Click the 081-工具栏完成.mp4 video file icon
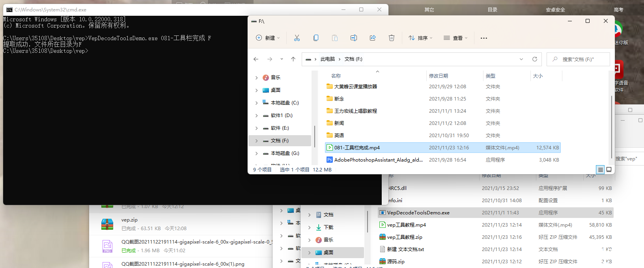The width and height of the screenshot is (644, 268). (x=330, y=148)
